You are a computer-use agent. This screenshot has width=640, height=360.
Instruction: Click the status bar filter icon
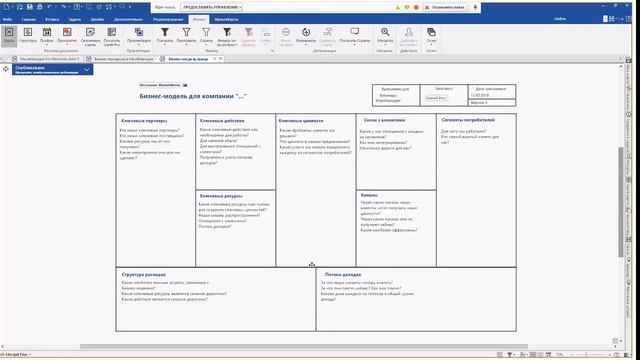[x=509, y=355]
